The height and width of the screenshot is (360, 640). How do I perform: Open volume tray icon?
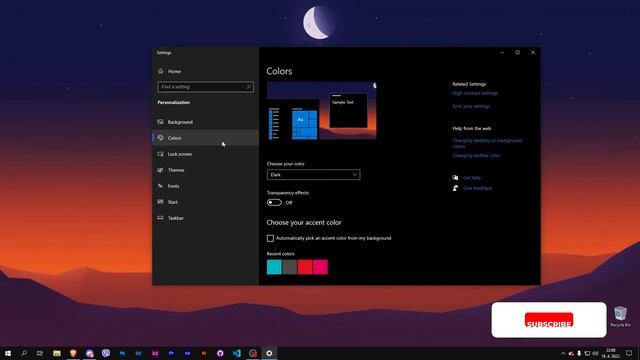(x=595, y=353)
